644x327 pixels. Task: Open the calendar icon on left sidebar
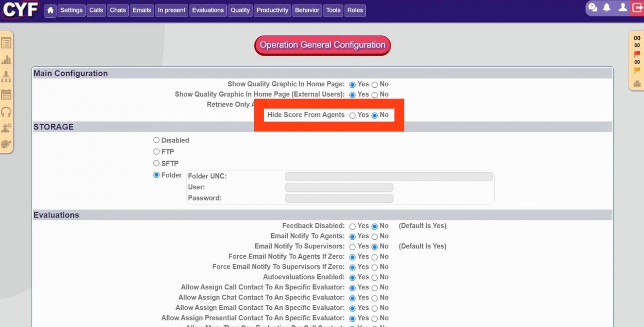pos(6,94)
